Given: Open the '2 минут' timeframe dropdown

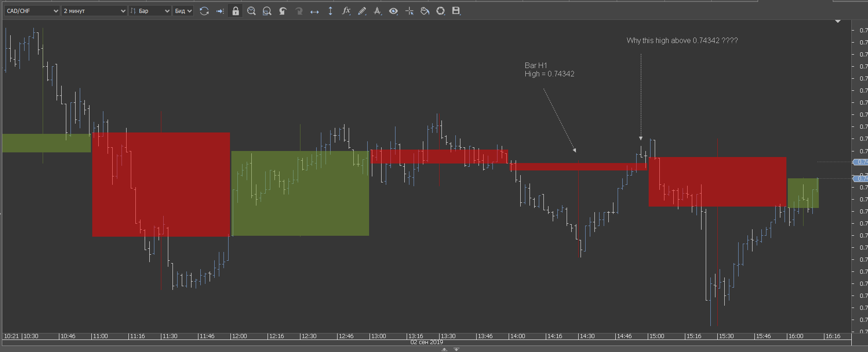Looking at the screenshot, I should pos(95,11).
